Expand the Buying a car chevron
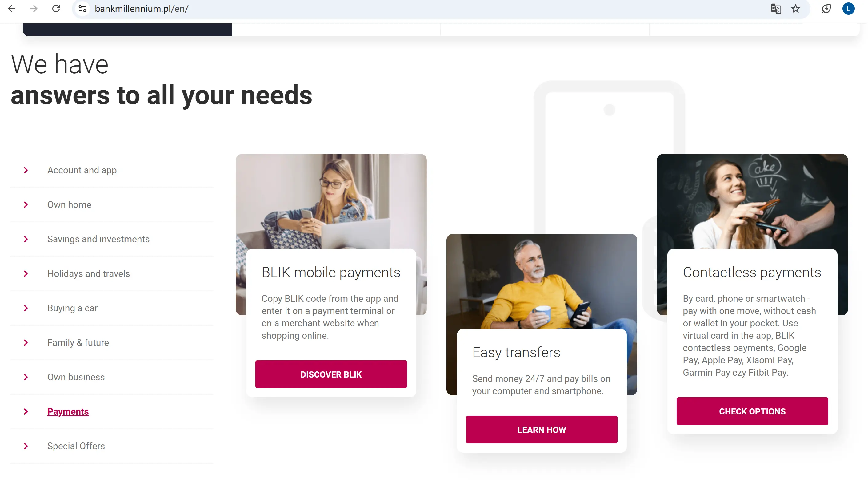 click(26, 308)
